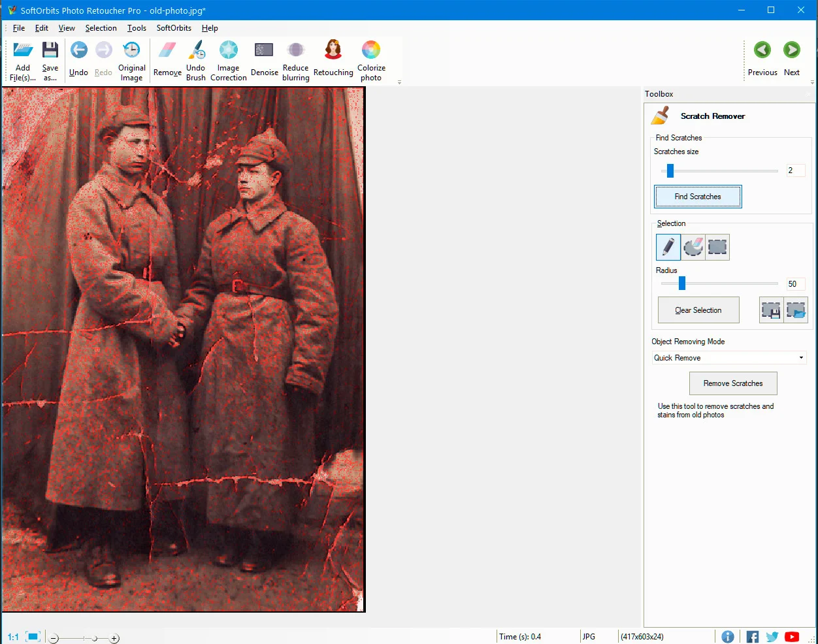The width and height of the screenshot is (818, 644).
Task: Open the Image Correction tool
Action: point(228,57)
